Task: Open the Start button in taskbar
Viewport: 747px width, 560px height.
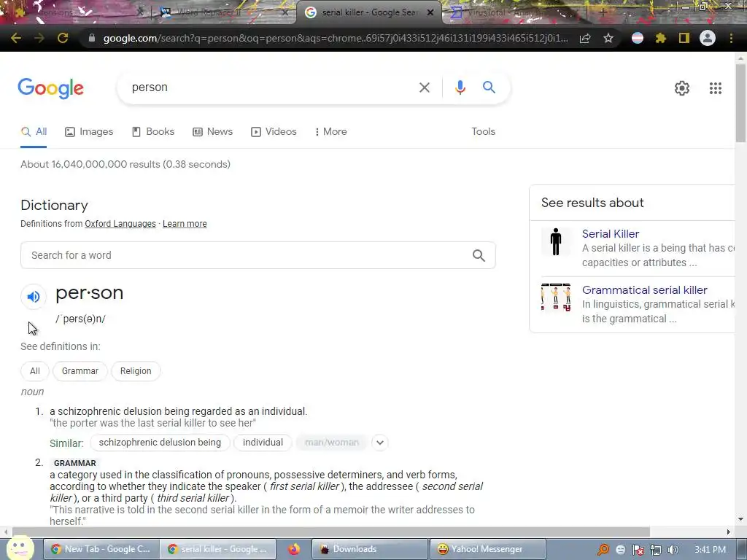Action: (20, 548)
